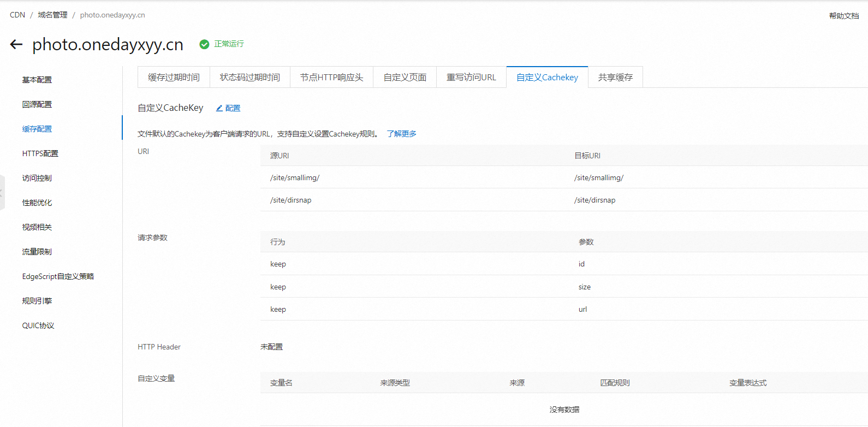The width and height of the screenshot is (868, 427).
Task: Click the 自定义变量 row label
Action: [x=156, y=378]
